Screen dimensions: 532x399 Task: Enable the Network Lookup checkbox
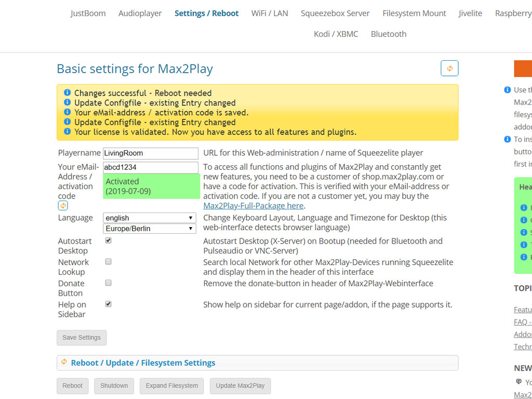tap(108, 262)
